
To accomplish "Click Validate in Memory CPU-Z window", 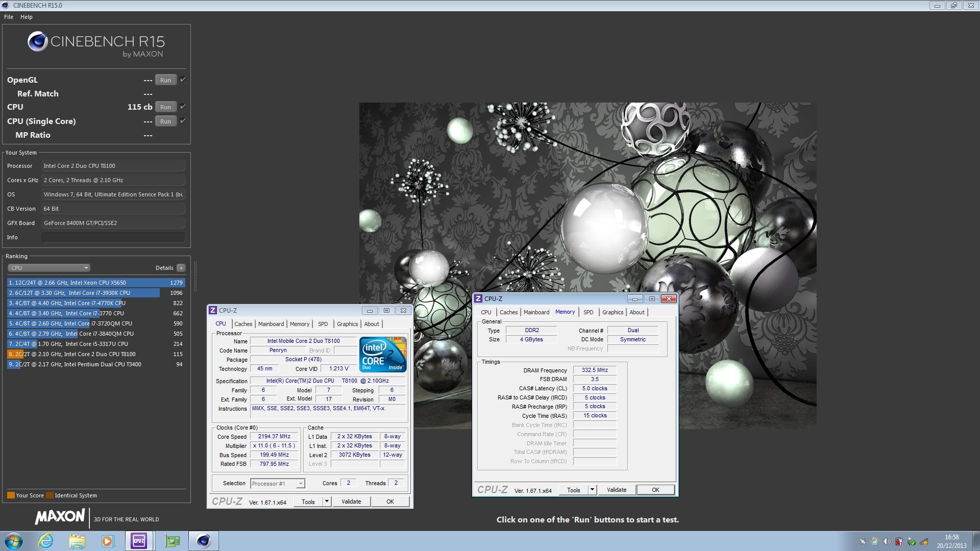I will point(617,490).
